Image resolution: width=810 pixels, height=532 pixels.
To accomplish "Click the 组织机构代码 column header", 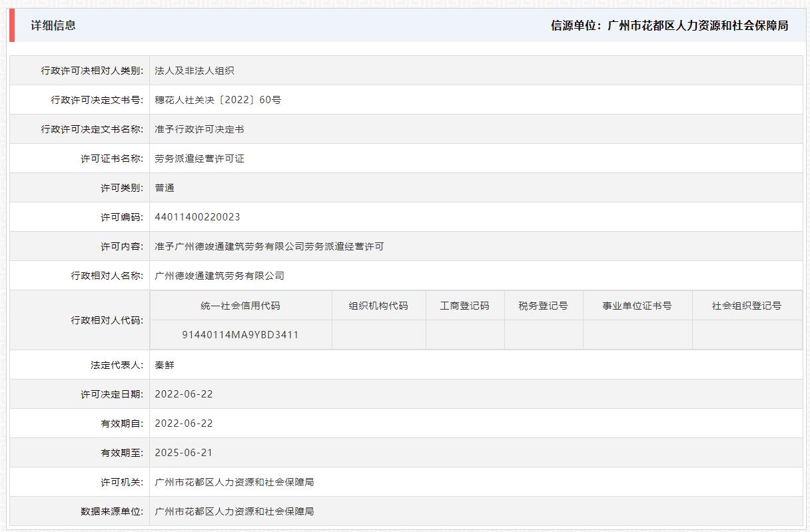I will (x=378, y=306).
